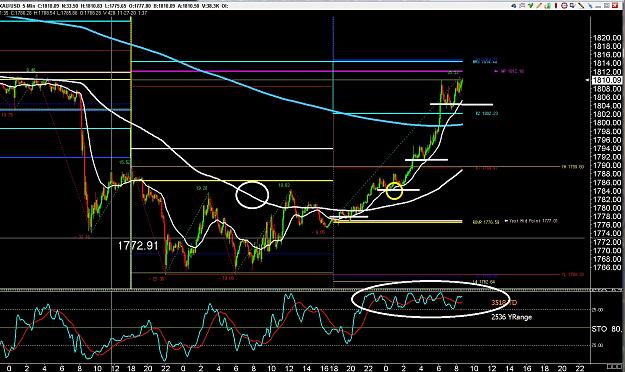Click the red circular target icon

(564, 6)
